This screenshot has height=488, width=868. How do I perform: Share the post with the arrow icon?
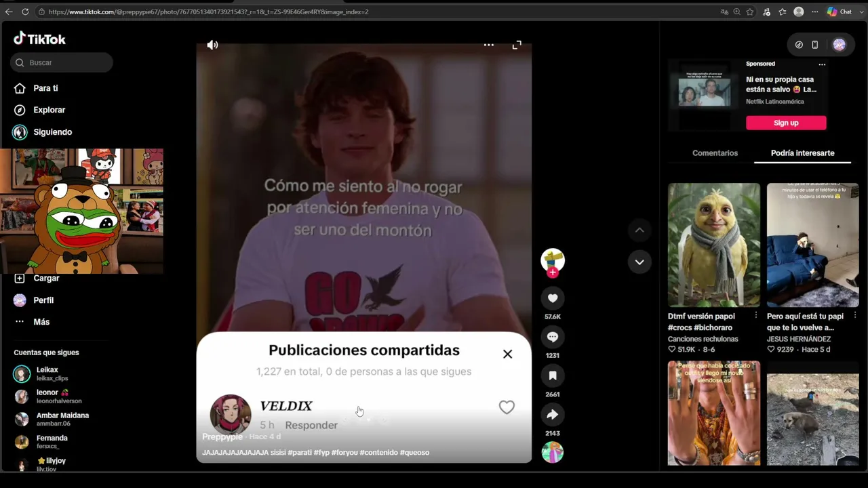pos(553,414)
